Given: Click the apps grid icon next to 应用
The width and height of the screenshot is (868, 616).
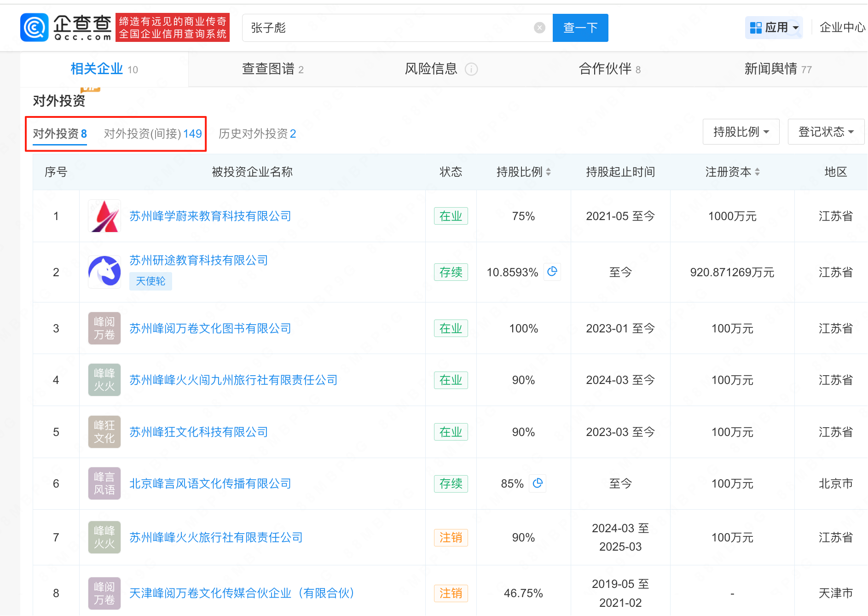Looking at the screenshot, I should click(x=756, y=28).
